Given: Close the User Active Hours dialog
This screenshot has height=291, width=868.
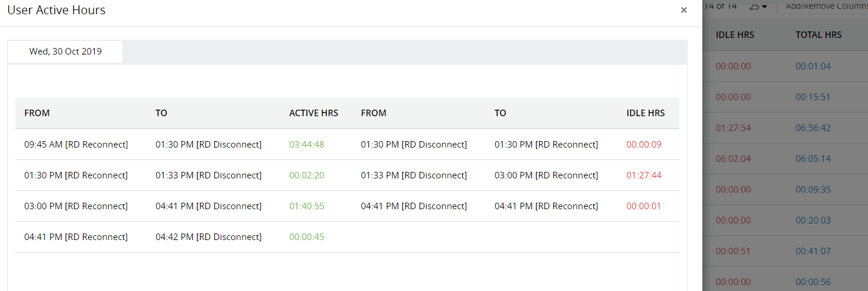Looking at the screenshot, I should point(683,10).
